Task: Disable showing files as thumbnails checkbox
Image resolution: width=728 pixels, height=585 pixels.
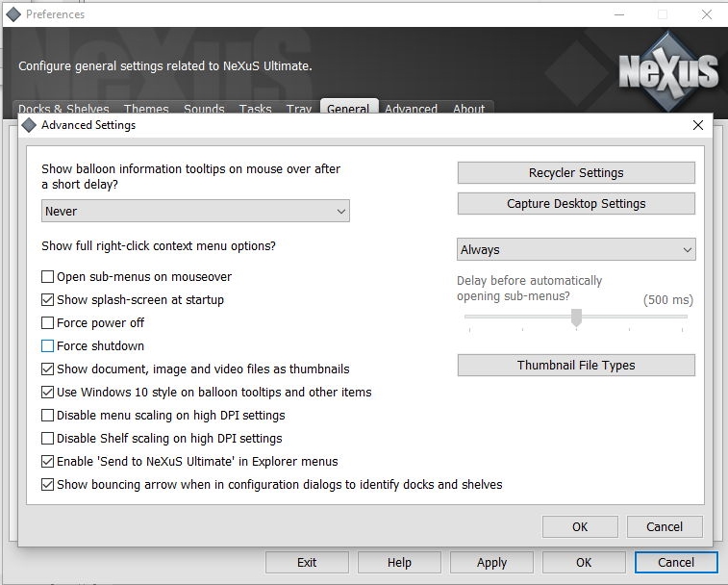Action: tap(48, 369)
